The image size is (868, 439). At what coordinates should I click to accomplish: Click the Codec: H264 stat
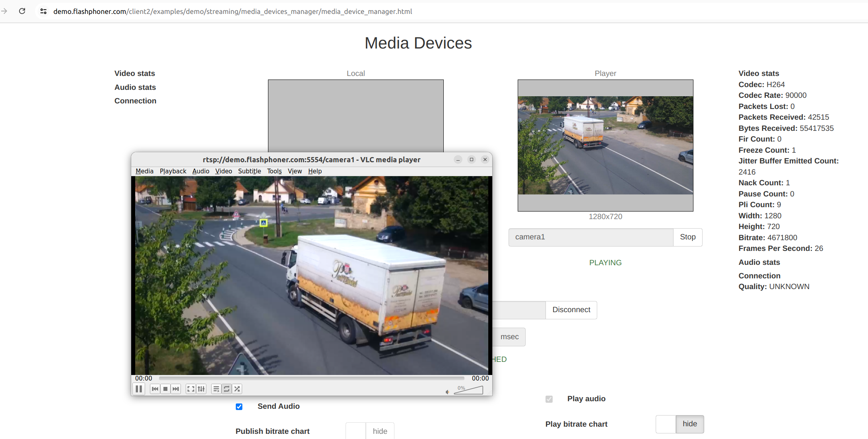[x=761, y=85]
